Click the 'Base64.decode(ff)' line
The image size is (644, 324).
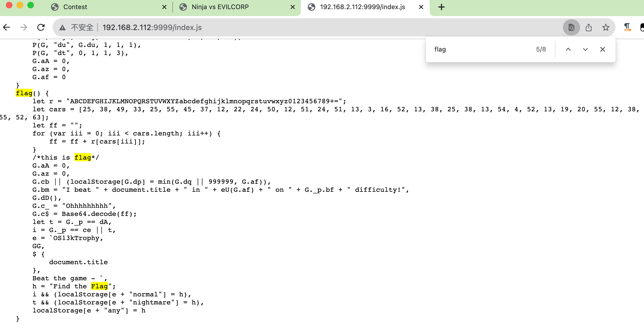tap(85, 214)
